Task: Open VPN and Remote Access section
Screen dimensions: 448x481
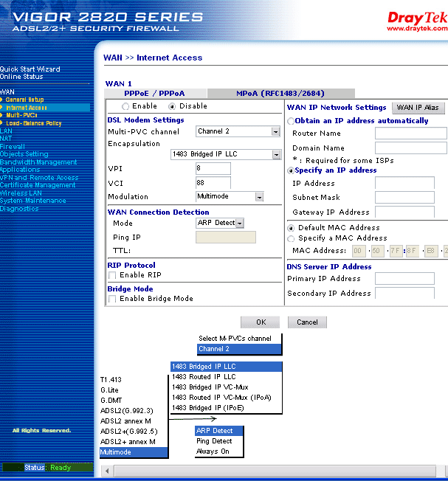Action: [39, 178]
